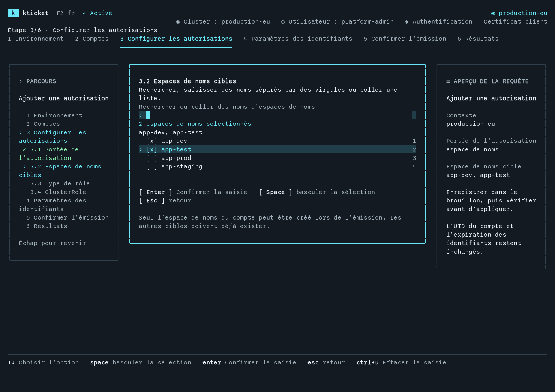555x392 pixels.
Task: Click ctrl+u Effacer la saisie in footer
Action: coord(401,362)
